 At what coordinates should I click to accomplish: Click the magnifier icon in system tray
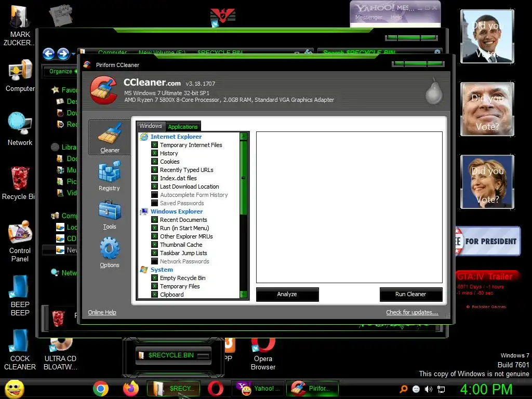coord(403,389)
